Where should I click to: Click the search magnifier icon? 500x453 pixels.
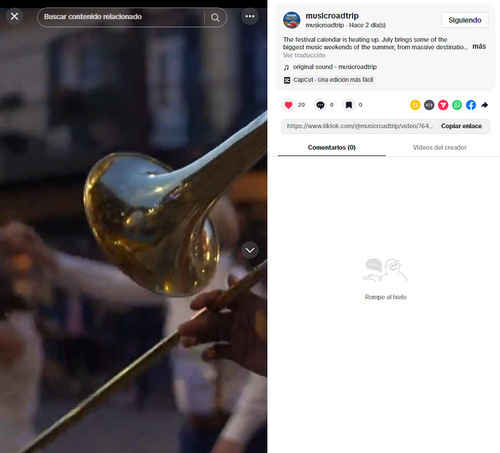click(x=215, y=17)
